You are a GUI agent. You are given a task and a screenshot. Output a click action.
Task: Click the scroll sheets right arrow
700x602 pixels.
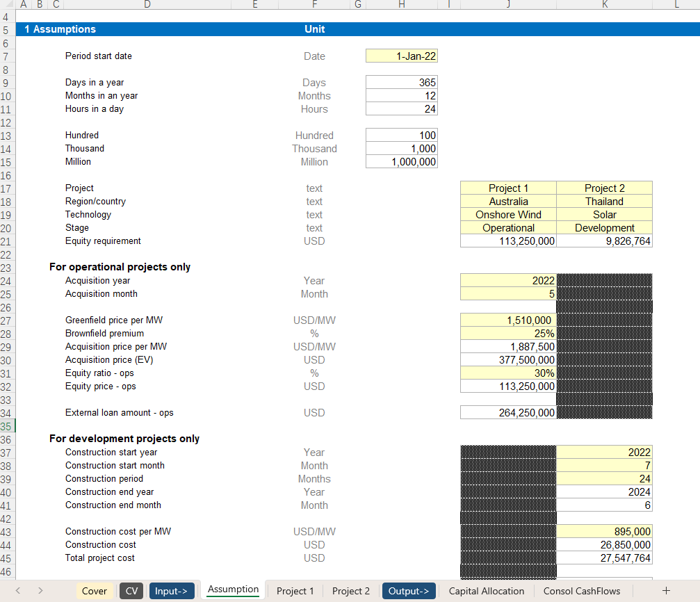click(x=40, y=591)
